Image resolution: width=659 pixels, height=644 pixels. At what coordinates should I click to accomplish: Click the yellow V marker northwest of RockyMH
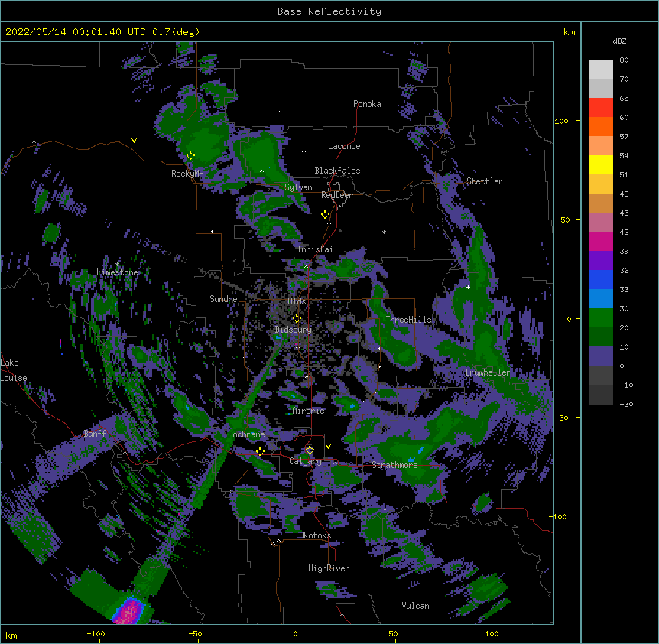click(134, 141)
